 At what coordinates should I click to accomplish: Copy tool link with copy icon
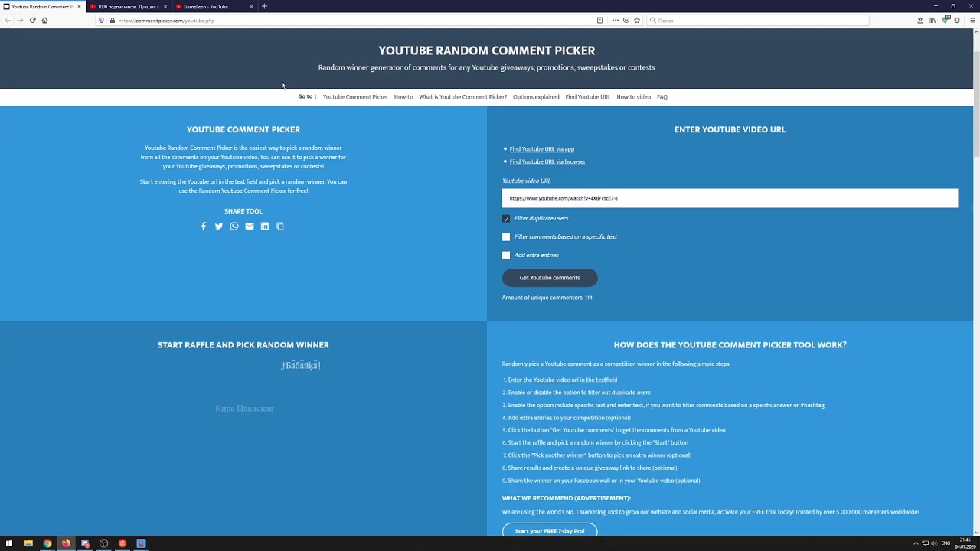pyautogui.click(x=280, y=227)
